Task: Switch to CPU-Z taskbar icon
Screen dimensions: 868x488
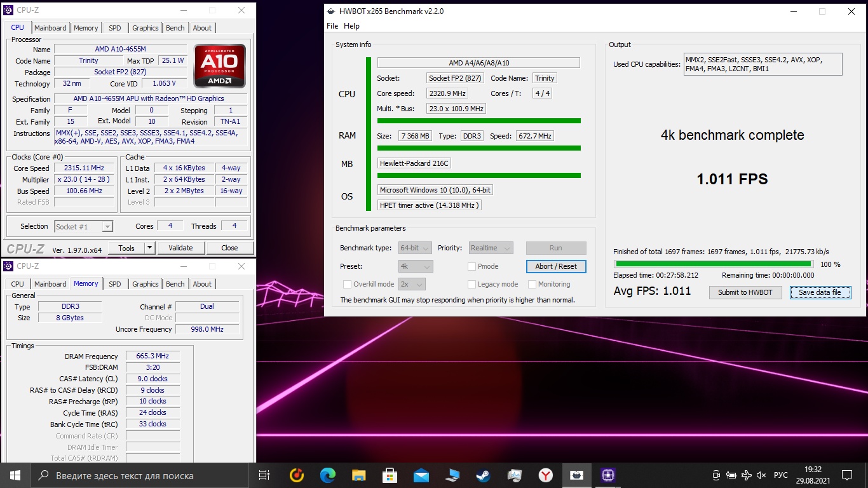Action: pos(608,475)
